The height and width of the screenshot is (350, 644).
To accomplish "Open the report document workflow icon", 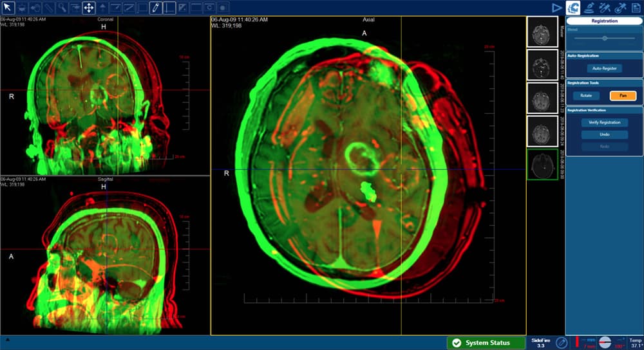I will pyautogui.click(x=636, y=7).
